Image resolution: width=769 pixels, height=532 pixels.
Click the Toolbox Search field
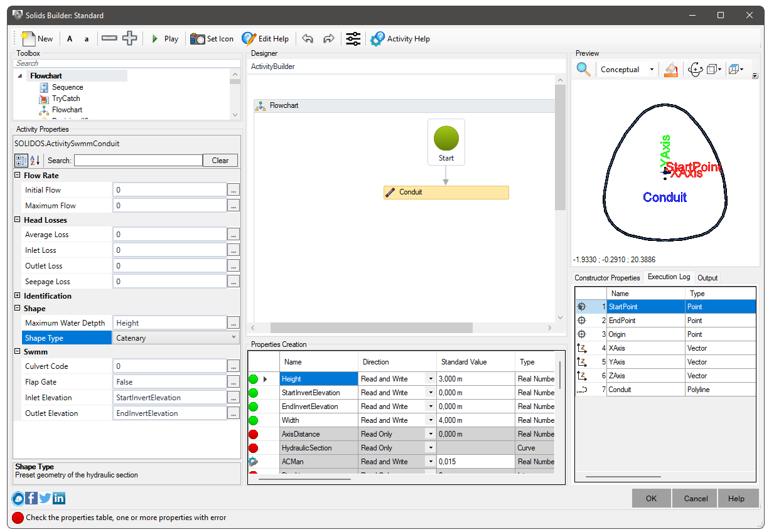point(127,63)
